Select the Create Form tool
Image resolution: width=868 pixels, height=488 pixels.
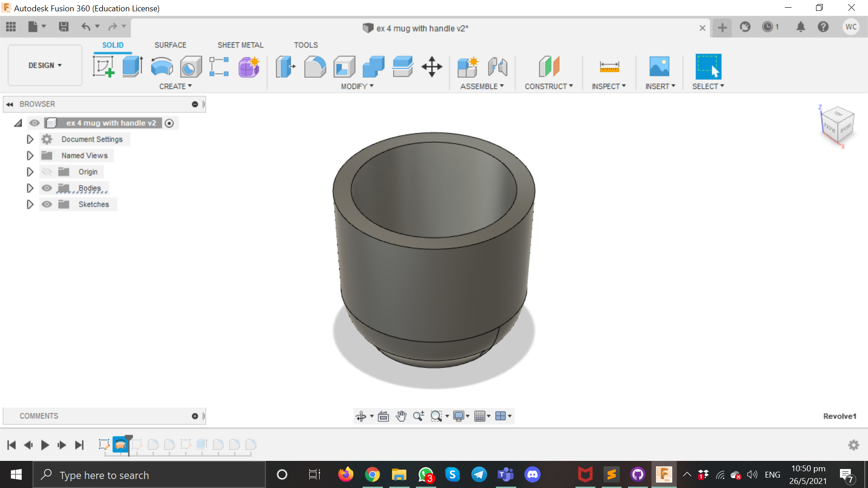point(249,66)
